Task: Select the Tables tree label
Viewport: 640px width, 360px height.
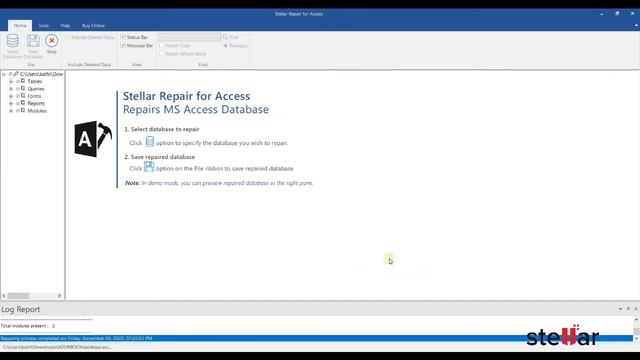Action: tap(35, 81)
